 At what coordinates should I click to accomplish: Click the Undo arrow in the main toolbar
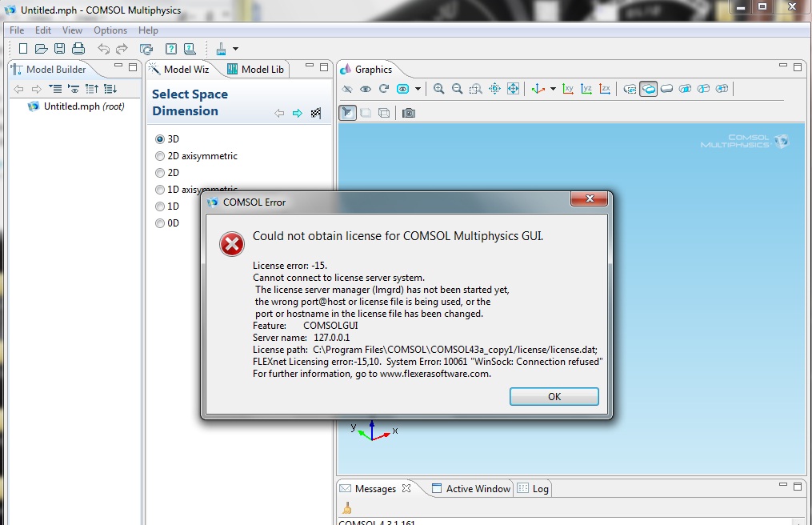coord(103,49)
